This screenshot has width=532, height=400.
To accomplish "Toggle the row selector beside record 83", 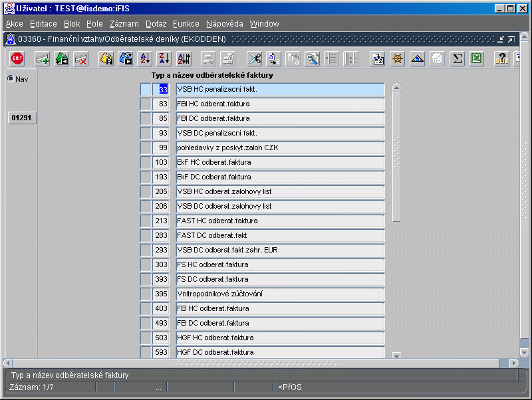I will tap(146, 104).
